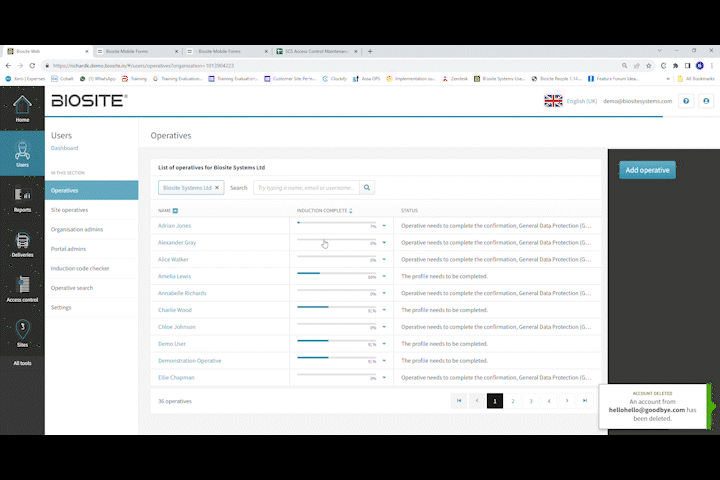Viewport: 720px width, 480px height.
Task: Reload the browser page
Action: [x=32, y=66]
